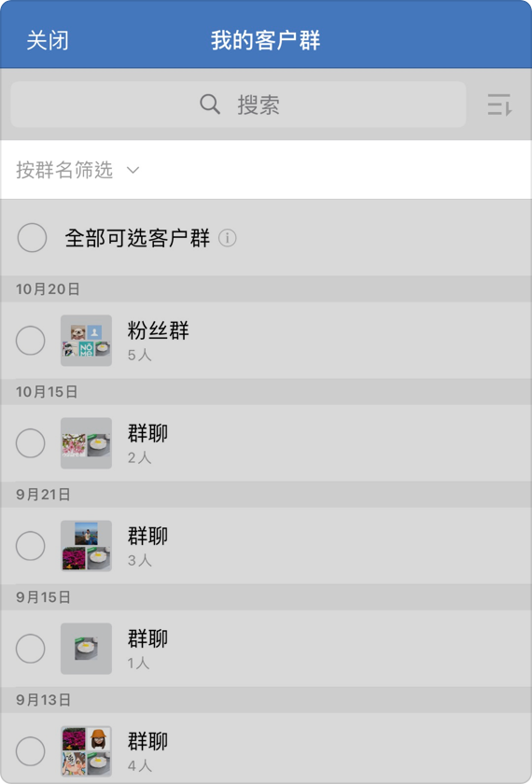Click the chevron arrow beside 按群名筛选
The height and width of the screenshot is (784, 532).
pyautogui.click(x=133, y=171)
